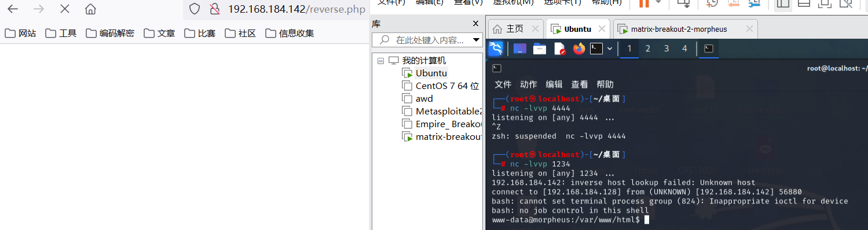
Task: Open the terminal 帮助 menu
Action: click(x=605, y=84)
